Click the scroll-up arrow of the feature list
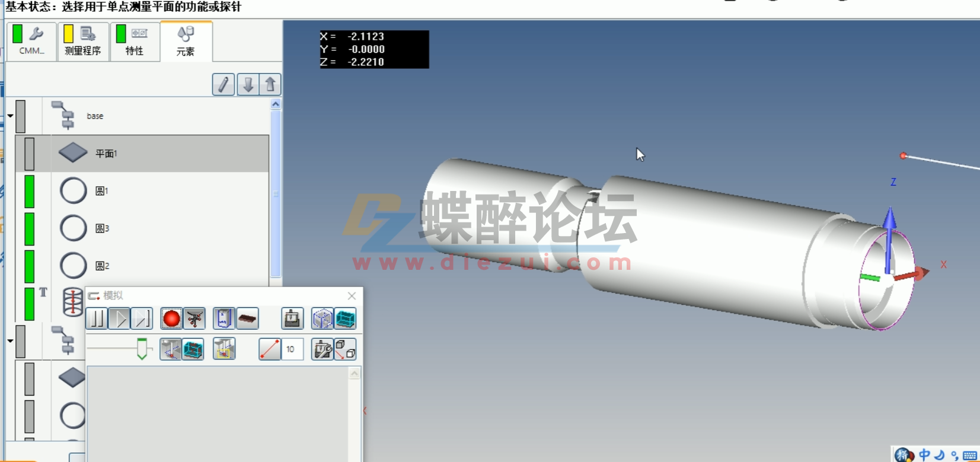This screenshot has height=462, width=980. coord(276,104)
